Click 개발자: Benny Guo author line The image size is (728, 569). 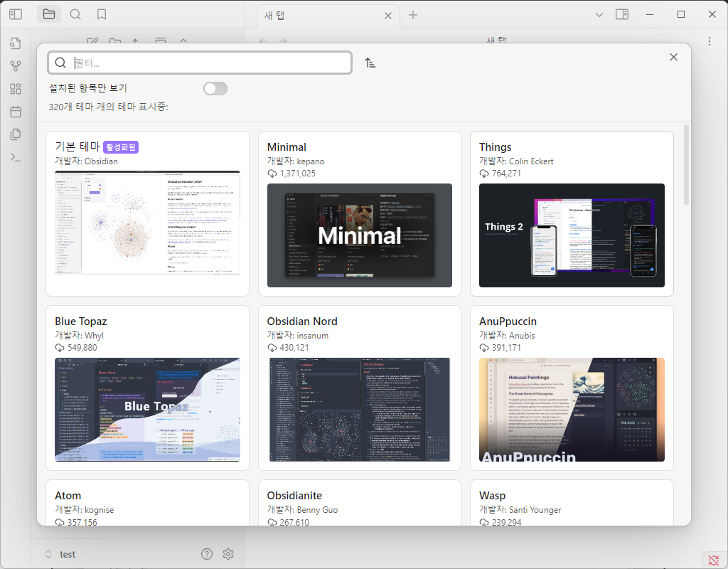pyautogui.click(x=302, y=509)
